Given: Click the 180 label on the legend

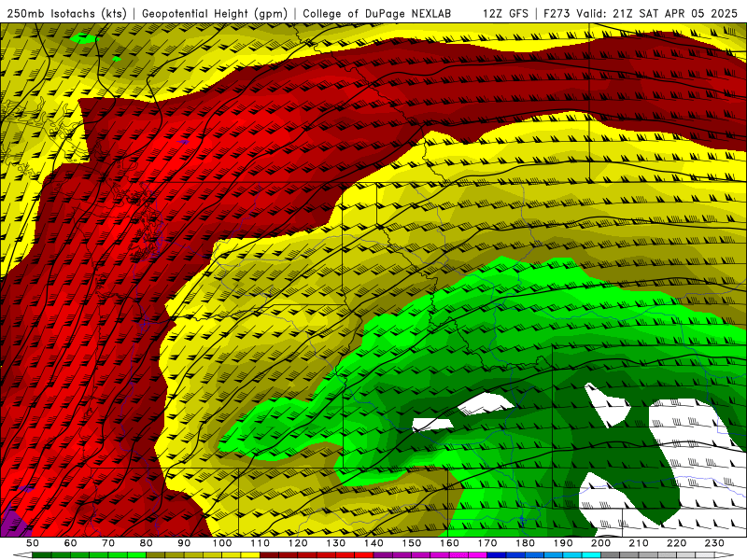Looking at the screenshot, I should click(x=525, y=543).
